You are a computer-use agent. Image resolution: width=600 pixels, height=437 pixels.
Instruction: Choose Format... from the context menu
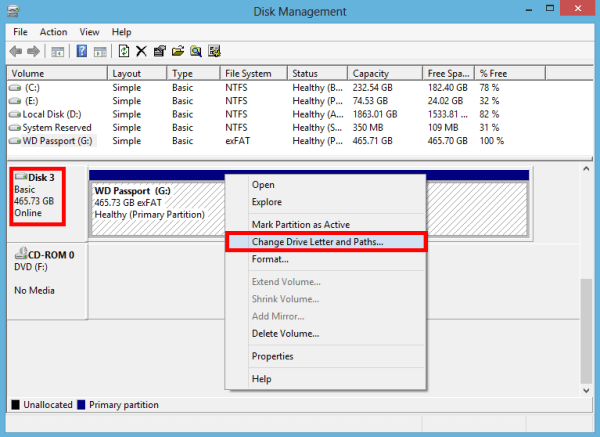click(326, 259)
